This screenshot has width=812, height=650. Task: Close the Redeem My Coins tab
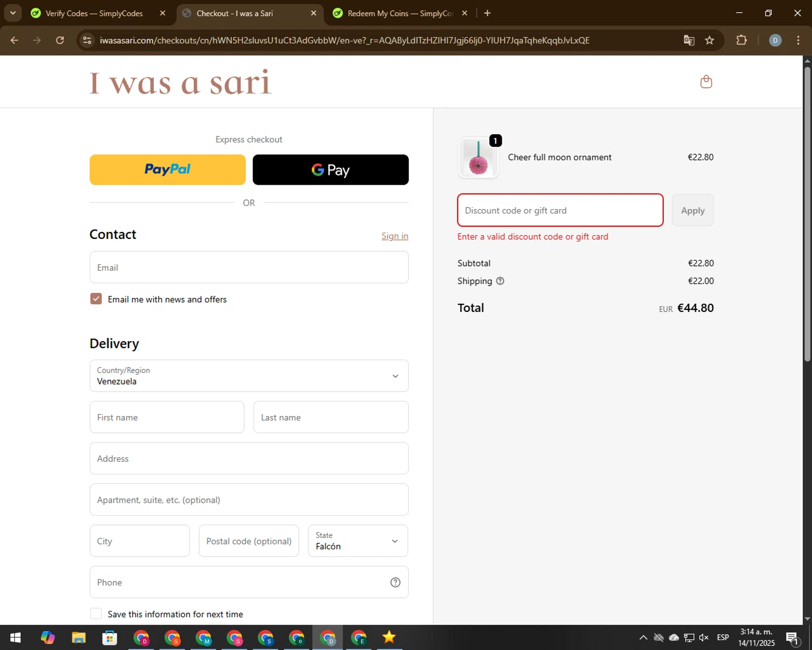pyautogui.click(x=464, y=13)
